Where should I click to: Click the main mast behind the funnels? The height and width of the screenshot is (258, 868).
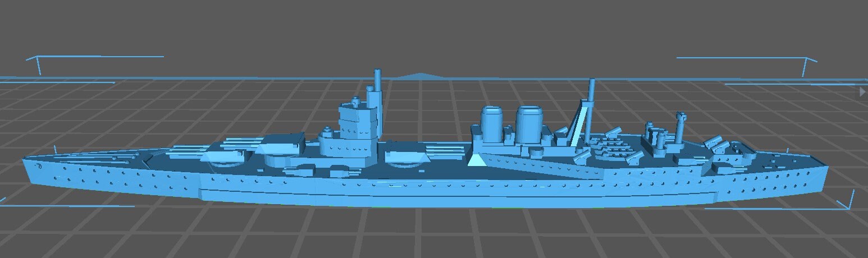tap(591, 107)
